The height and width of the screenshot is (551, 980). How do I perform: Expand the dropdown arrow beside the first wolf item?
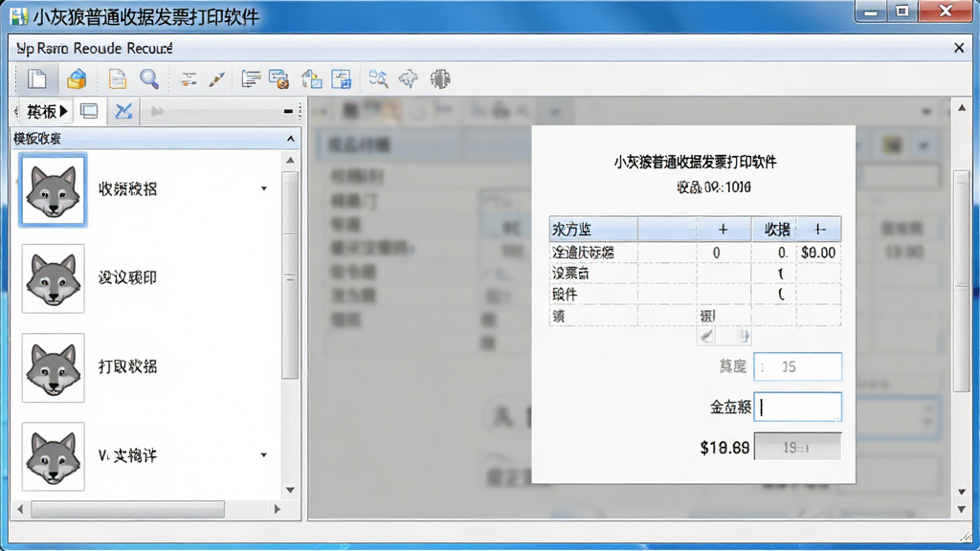[x=264, y=188]
